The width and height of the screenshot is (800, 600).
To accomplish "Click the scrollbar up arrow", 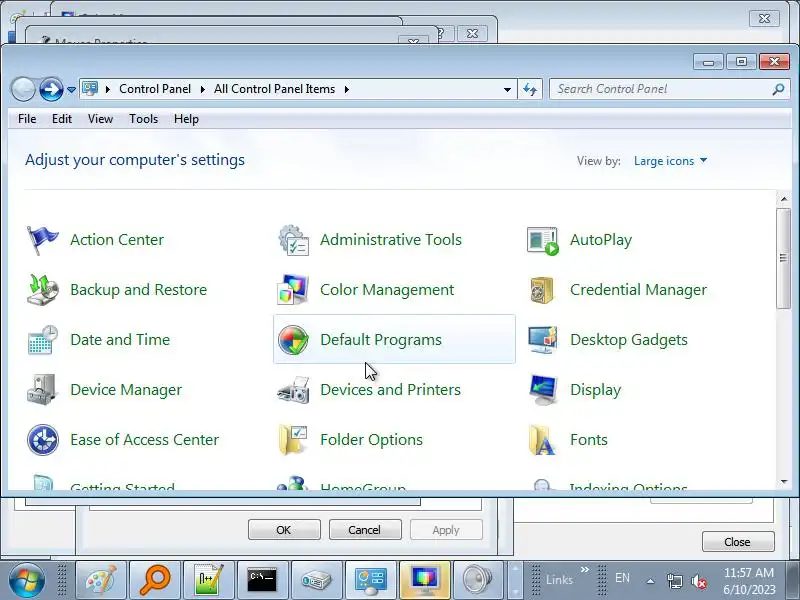I will (x=784, y=199).
